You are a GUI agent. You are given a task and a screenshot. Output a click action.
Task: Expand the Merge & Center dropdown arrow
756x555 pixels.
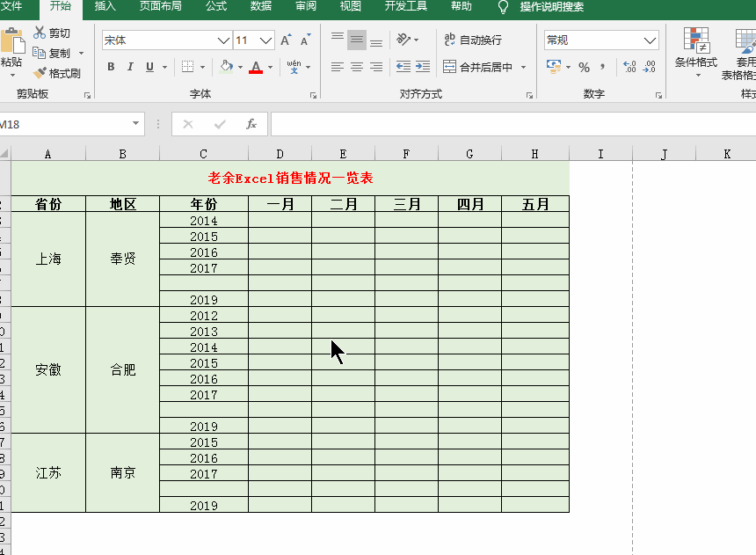click(524, 67)
